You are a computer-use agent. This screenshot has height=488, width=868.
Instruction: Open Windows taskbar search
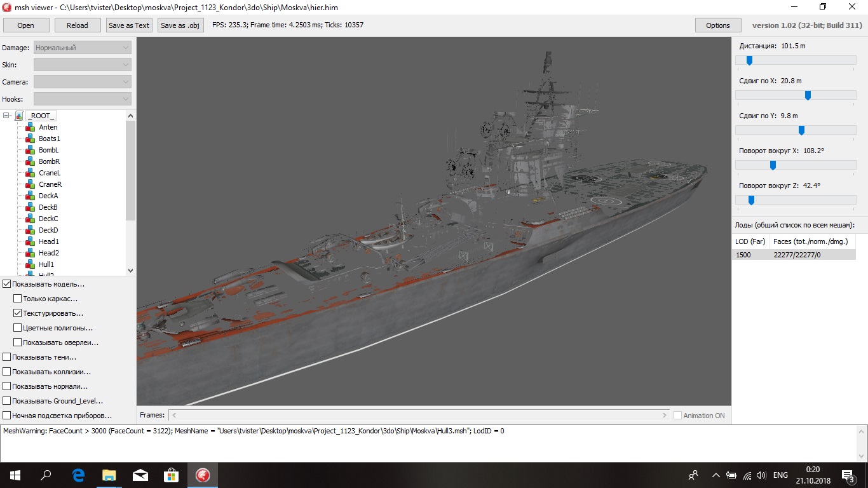pos(46,475)
